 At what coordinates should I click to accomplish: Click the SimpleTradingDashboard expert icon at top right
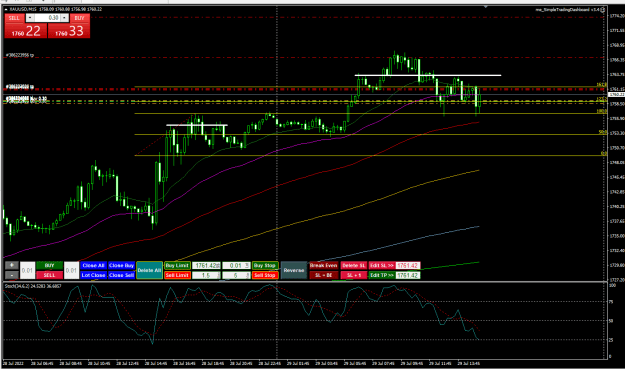click(603, 10)
